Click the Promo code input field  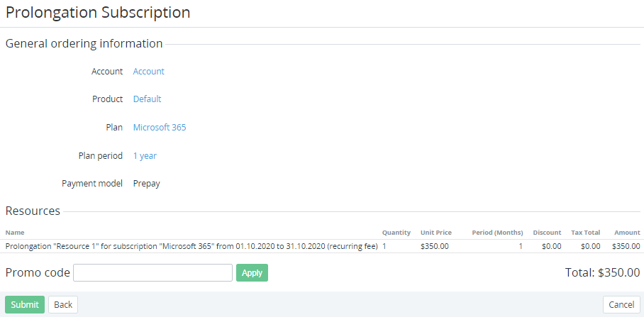point(152,273)
